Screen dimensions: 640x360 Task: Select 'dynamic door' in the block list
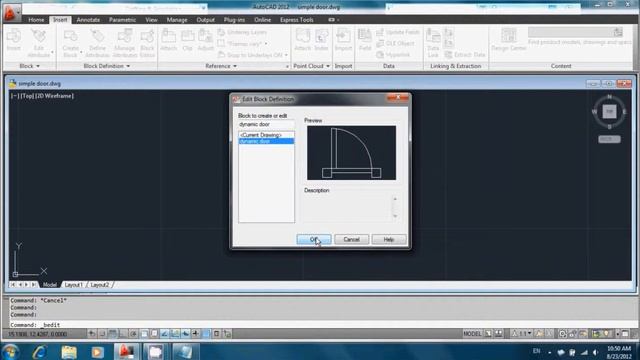[266, 141]
